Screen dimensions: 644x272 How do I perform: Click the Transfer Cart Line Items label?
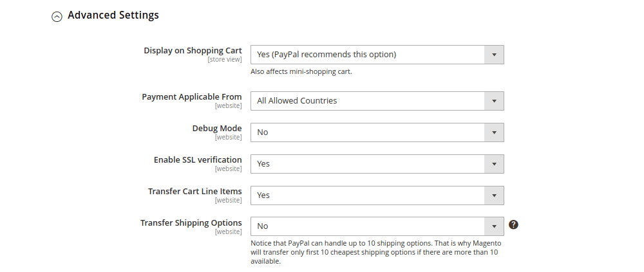[x=195, y=192]
